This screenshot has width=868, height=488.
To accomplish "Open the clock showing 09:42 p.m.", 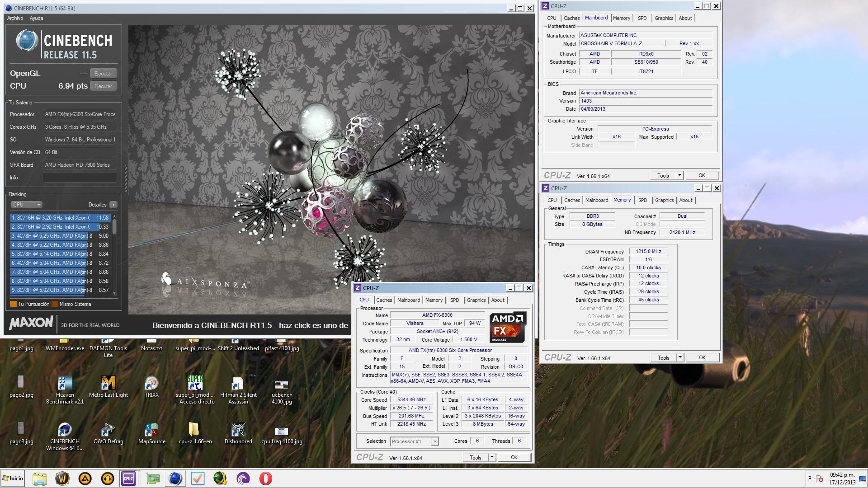I will (842, 479).
